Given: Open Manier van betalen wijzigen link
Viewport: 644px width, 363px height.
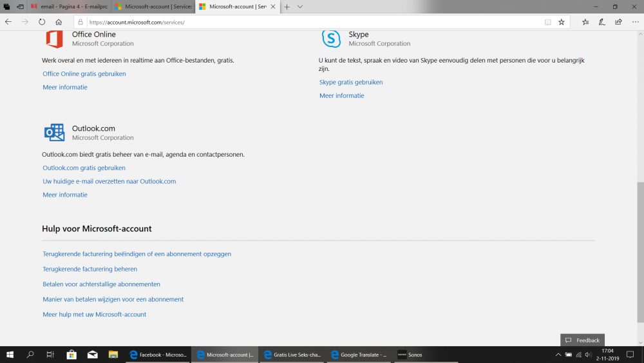Looking at the screenshot, I should click(113, 299).
